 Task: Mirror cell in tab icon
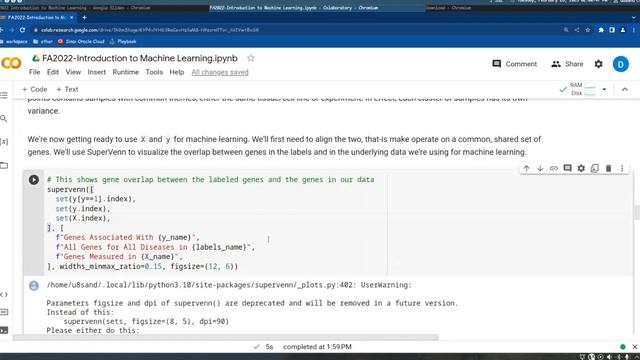click(x=595, y=168)
